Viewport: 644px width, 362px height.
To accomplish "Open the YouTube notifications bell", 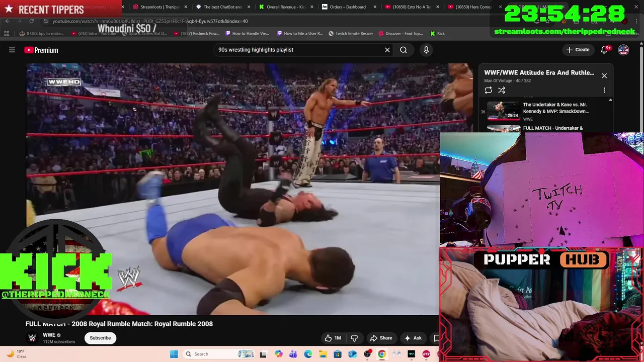I will 605,50.
